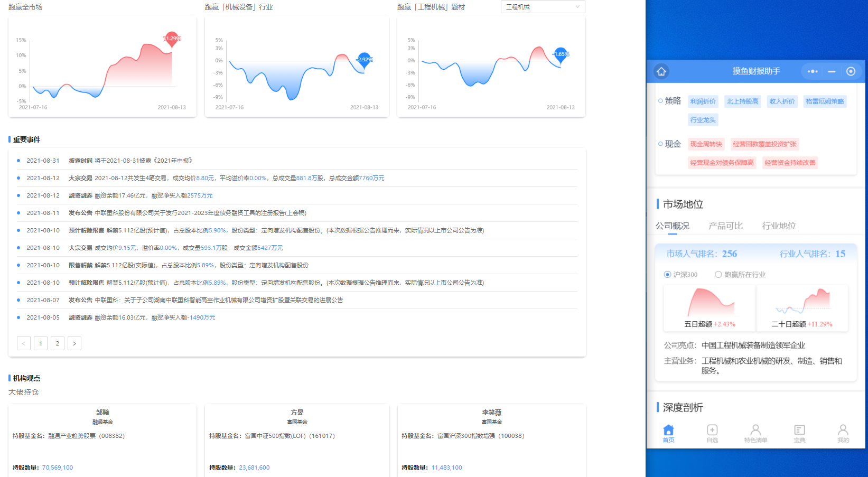This screenshot has width=868, height=477.
Task: Click the 二十日超额 +11.29% chart thumbnail
Action: (x=802, y=308)
